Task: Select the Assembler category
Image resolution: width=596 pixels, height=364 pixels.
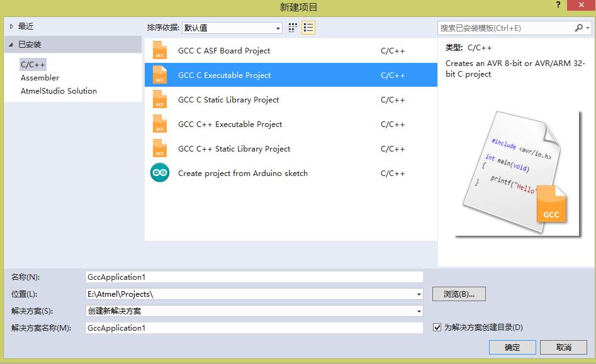Action: [40, 78]
